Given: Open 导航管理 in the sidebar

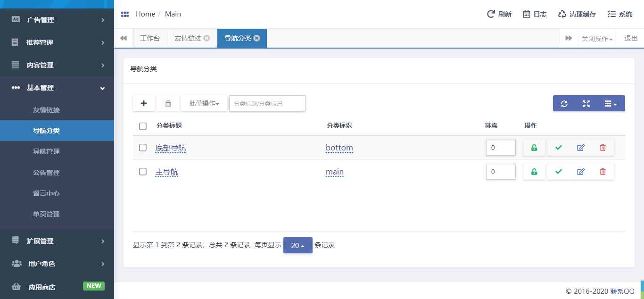Looking at the screenshot, I should 46,151.
